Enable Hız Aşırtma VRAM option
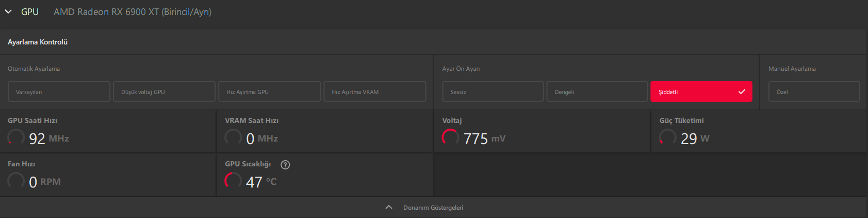 374,91
